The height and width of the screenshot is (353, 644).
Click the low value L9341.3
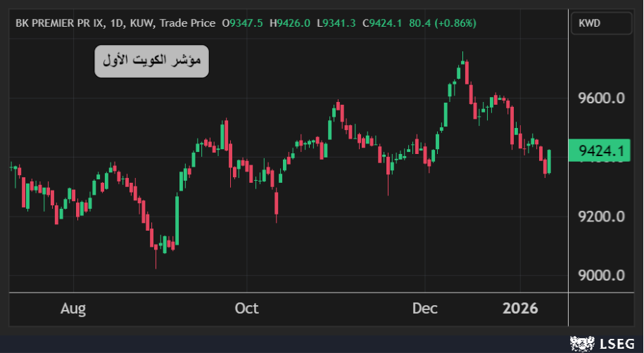click(337, 23)
